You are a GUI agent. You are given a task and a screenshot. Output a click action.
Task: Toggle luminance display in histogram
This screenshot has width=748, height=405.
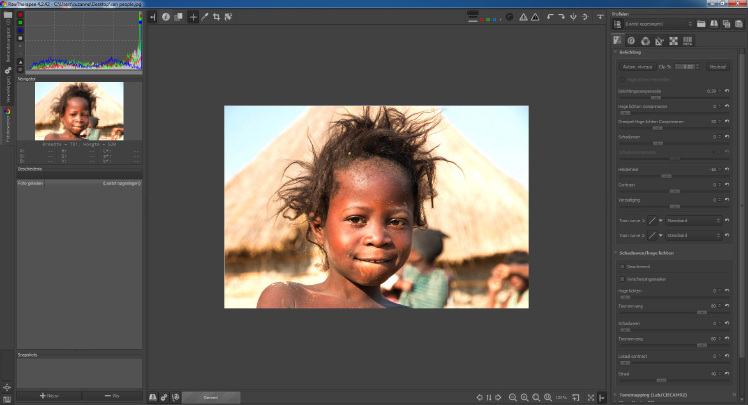click(20, 38)
